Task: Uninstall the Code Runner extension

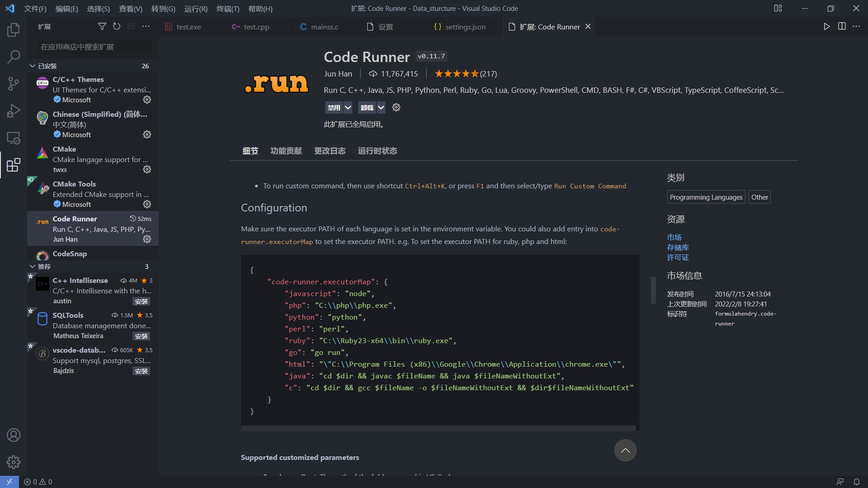Action: coord(367,107)
